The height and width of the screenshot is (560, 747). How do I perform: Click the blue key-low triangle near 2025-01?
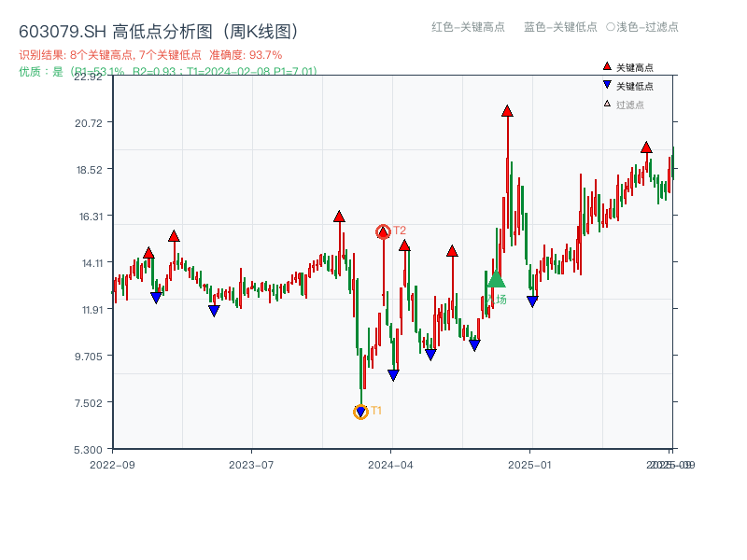[532, 300]
